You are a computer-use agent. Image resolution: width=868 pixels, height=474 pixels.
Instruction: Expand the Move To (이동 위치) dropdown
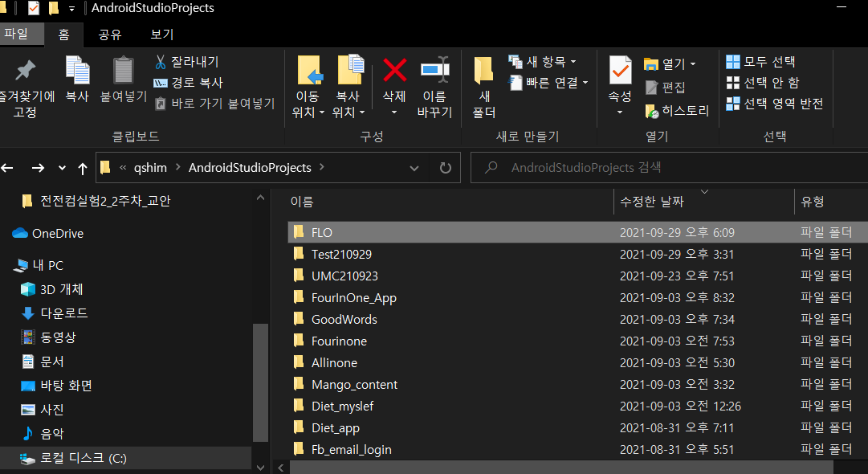(x=308, y=112)
